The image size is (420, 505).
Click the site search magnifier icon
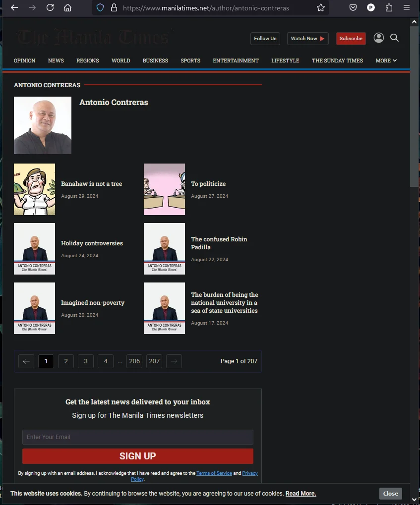pos(394,38)
